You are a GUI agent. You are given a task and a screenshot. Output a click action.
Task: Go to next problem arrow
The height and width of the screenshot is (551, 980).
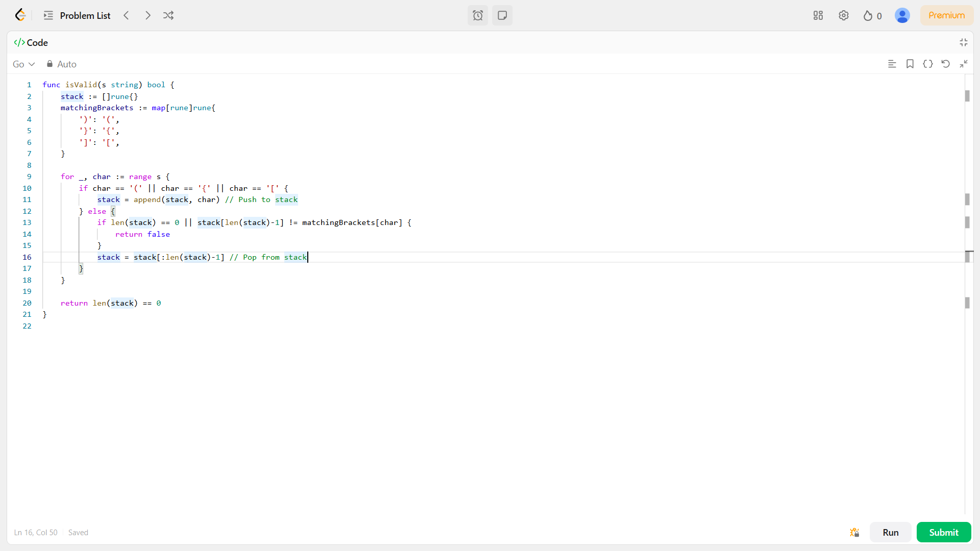148,15
